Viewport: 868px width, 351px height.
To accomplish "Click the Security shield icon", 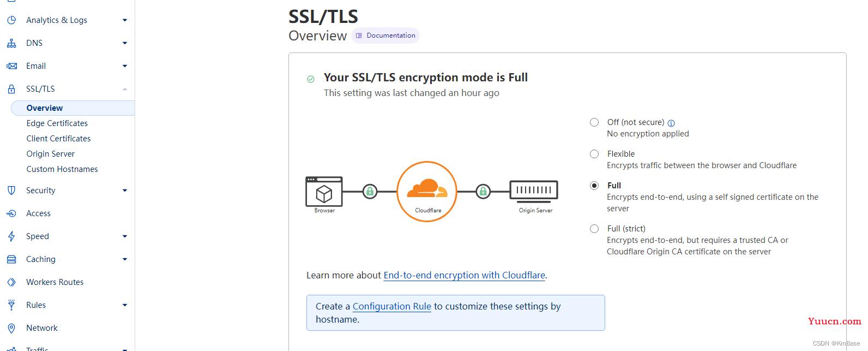I will [11, 191].
